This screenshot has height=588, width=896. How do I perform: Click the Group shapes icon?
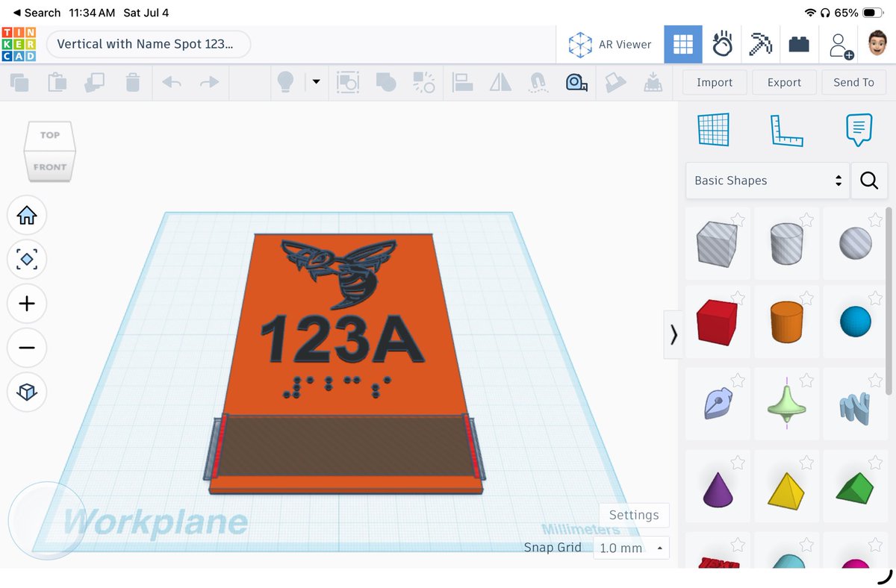[x=386, y=82]
